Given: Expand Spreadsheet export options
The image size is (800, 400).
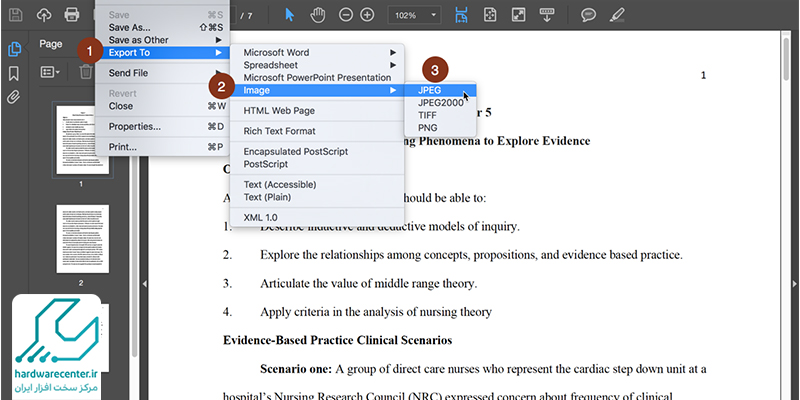Looking at the screenshot, I should click(x=317, y=65).
